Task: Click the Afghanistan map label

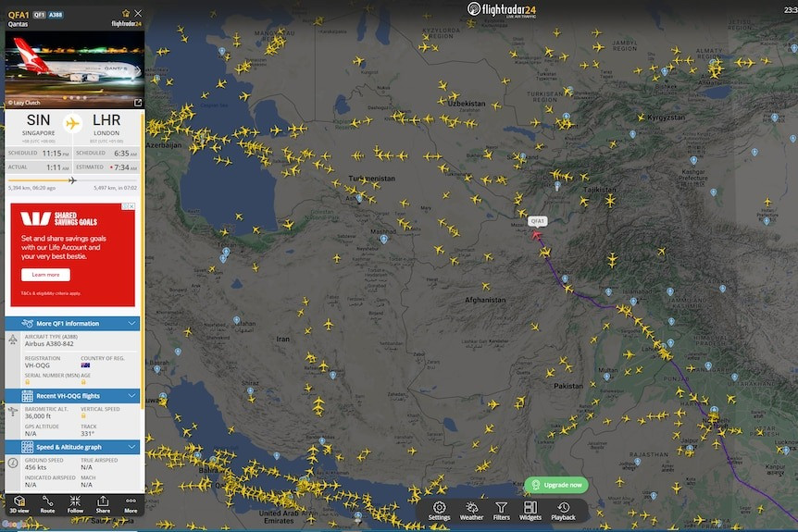Action: coord(485,300)
